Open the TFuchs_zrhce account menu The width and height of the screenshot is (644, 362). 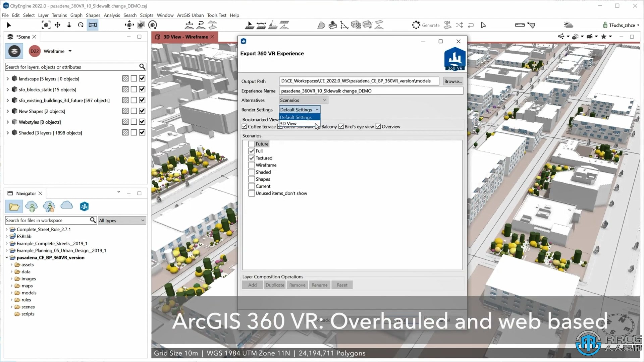coord(621,25)
